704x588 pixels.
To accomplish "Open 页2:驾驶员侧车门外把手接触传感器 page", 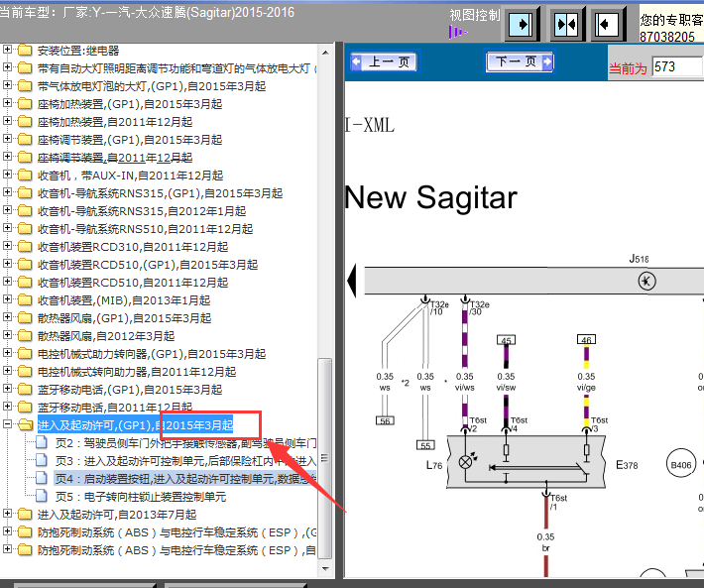I will (185, 443).
